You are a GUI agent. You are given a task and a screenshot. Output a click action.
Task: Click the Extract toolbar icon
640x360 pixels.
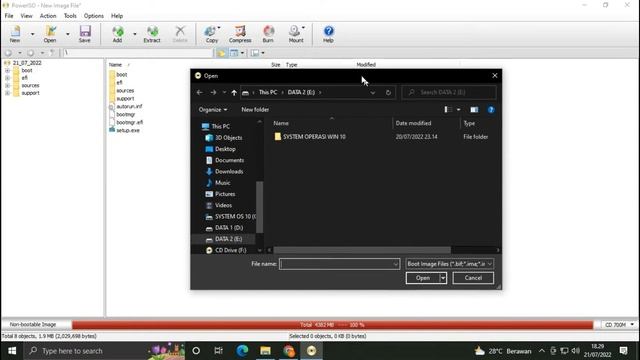152,34
